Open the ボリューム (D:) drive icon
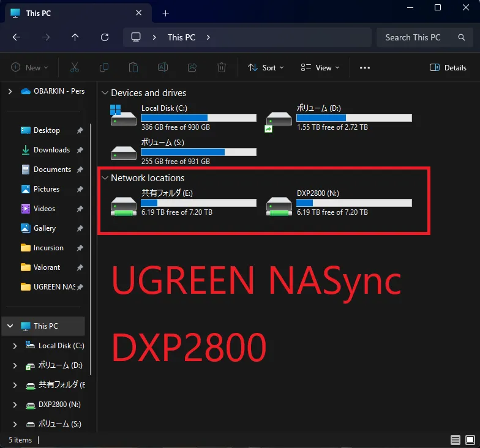This screenshot has height=448, width=480. tap(279, 121)
